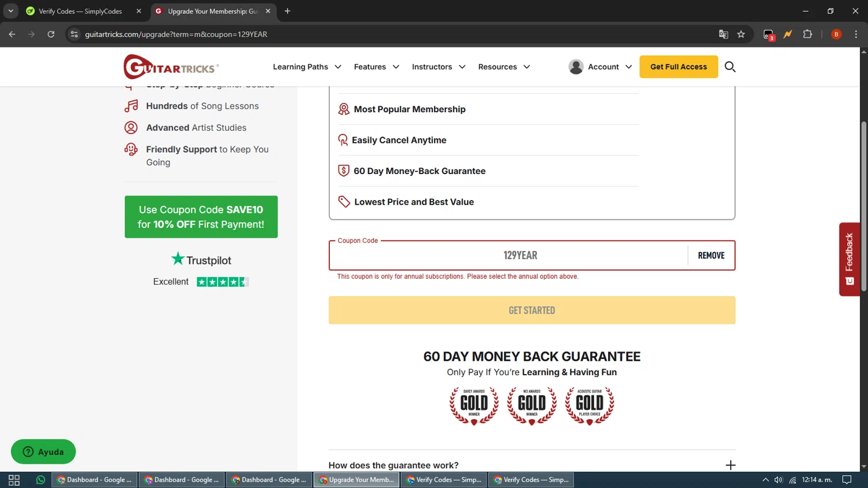The image size is (868, 488).
Task: Expand the Resources dropdown menu
Action: click(x=503, y=67)
